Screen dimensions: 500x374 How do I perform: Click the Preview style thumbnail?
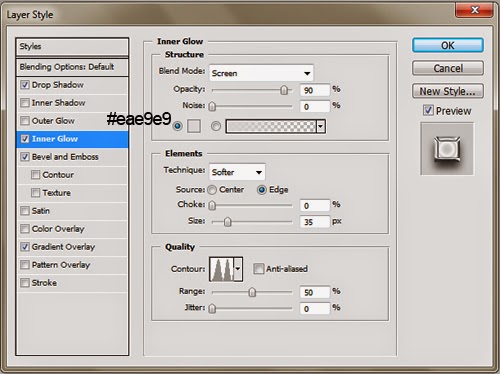(x=447, y=149)
